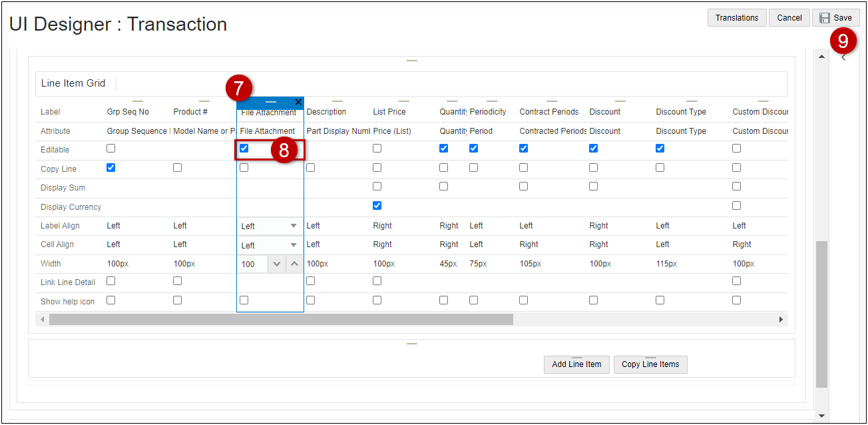Open Cell Align dropdown for File Attachment
The image size is (868, 425).
[x=270, y=245]
